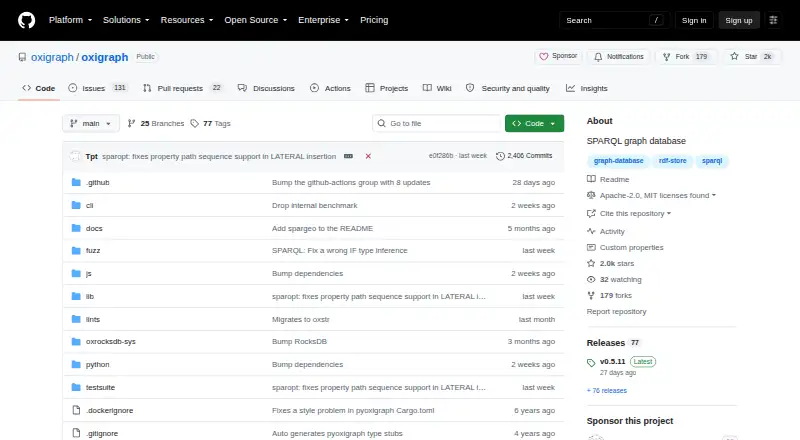Open the .dockerignore file
800x440 pixels.
[x=109, y=410]
